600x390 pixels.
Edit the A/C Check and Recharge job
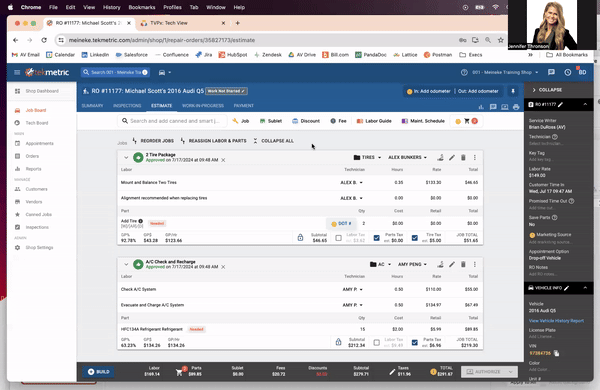click(x=452, y=264)
